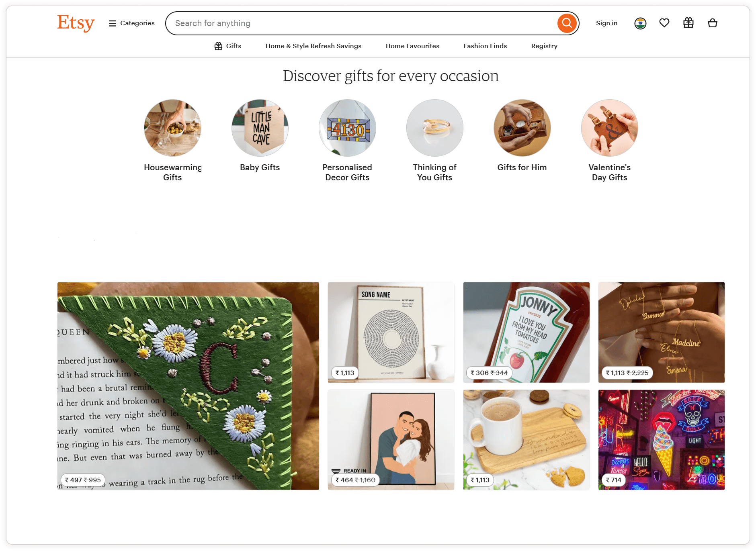The height and width of the screenshot is (551, 756).
Task: Open the shopping basket icon
Action: pos(713,23)
